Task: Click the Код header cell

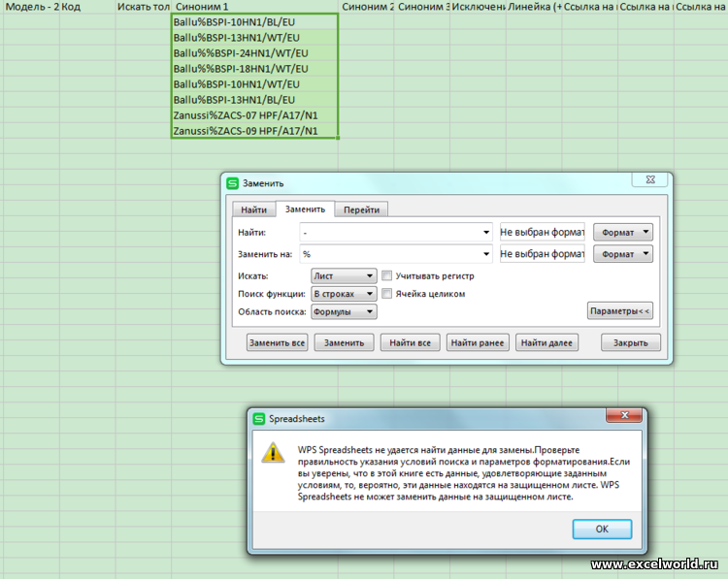Action: click(x=87, y=7)
